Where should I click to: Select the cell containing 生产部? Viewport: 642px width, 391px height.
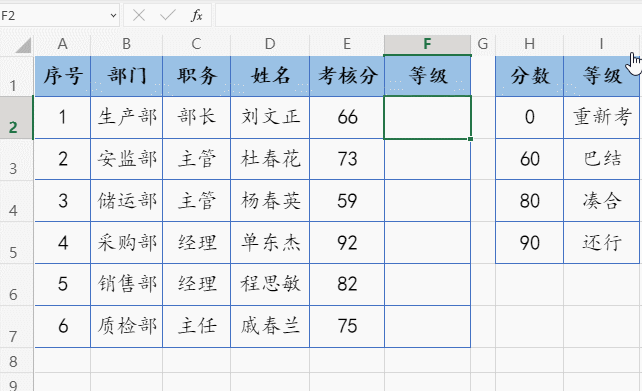127,118
